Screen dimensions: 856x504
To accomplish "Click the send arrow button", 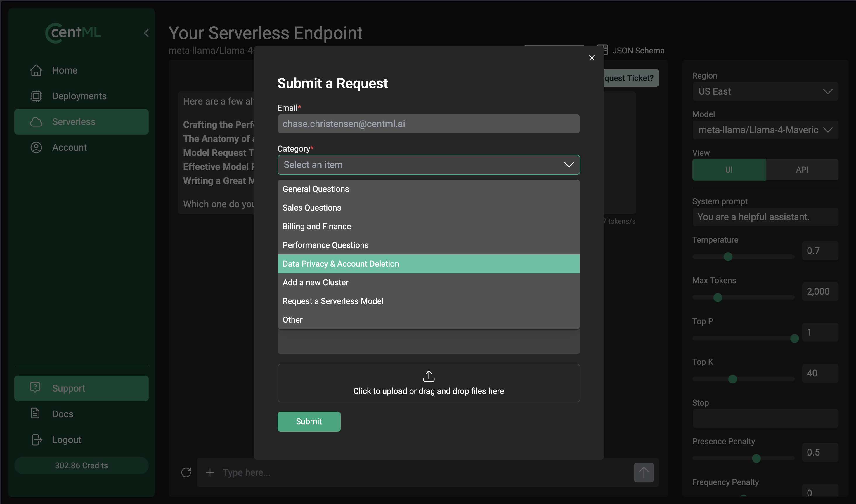I will [x=643, y=472].
